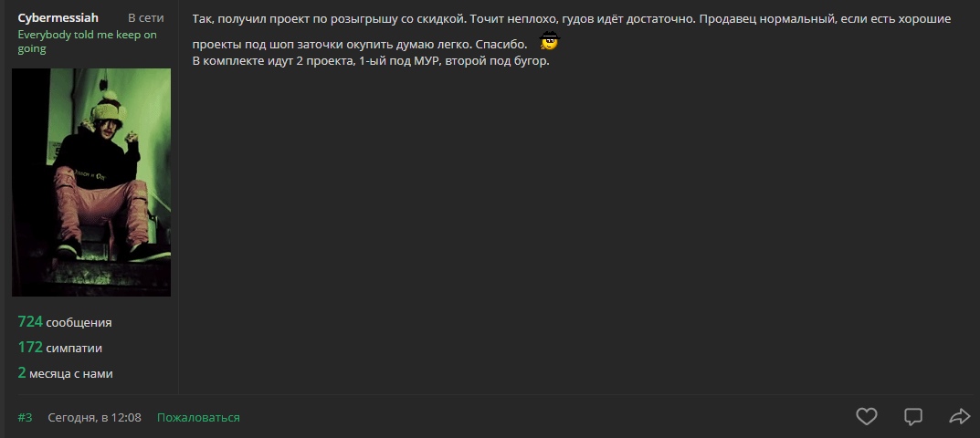Like the post with the heart icon
This screenshot has width=980, height=438.
coord(866,417)
